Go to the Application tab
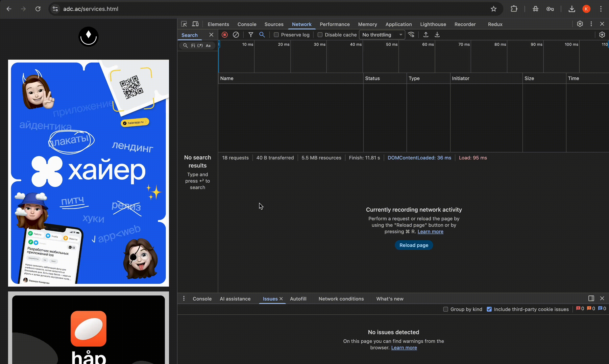The width and height of the screenshot is (609, 364). pyautogui.click(x=398, y=24)
